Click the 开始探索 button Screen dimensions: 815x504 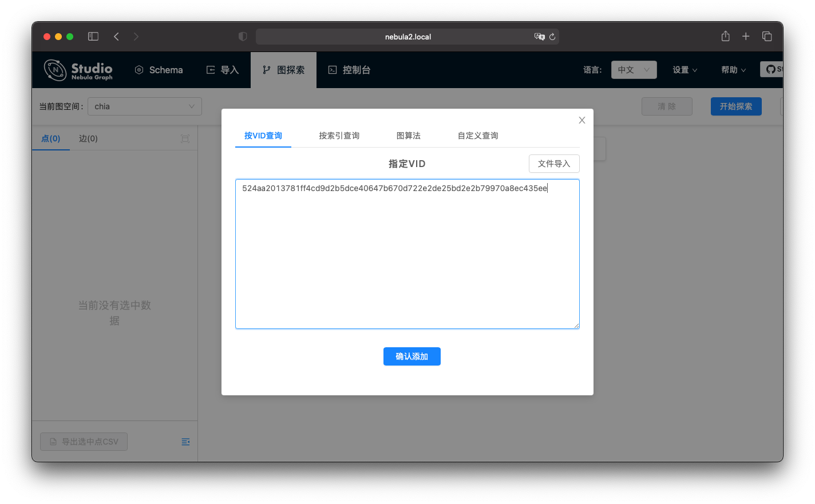736,106
